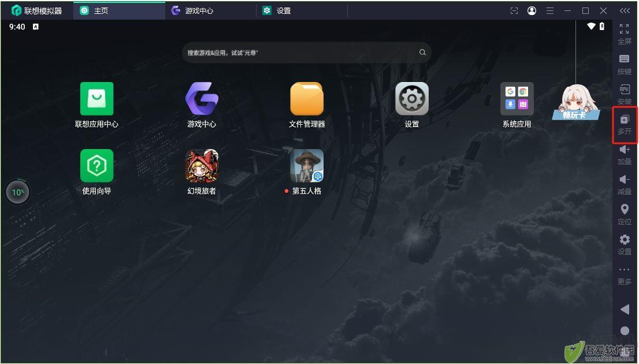Open the 联想应用中心 app store icon
The height and width of the screenshot is (364, 639).
pyautogui.click(x=96, y=99)
